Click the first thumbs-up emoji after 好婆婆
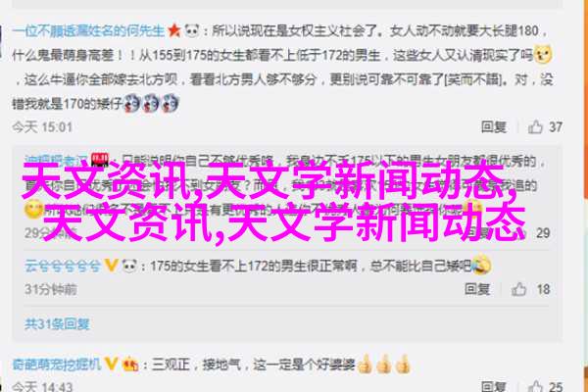Viewport: 588px width, 392px height. 365,364
